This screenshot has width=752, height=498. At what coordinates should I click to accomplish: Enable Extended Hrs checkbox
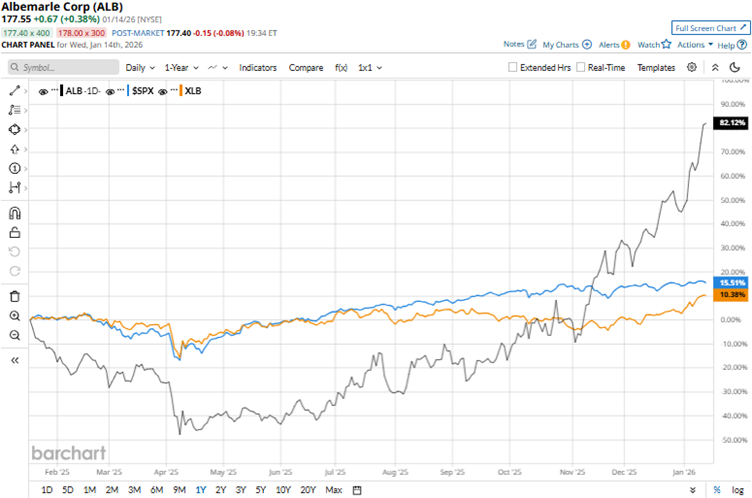click(x=513, y=67)
